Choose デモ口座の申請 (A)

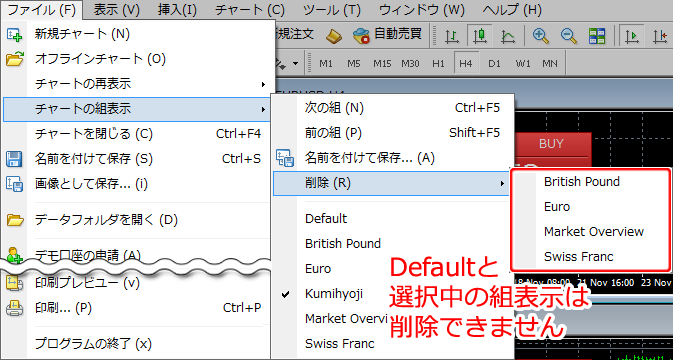[x=136, y=255]
